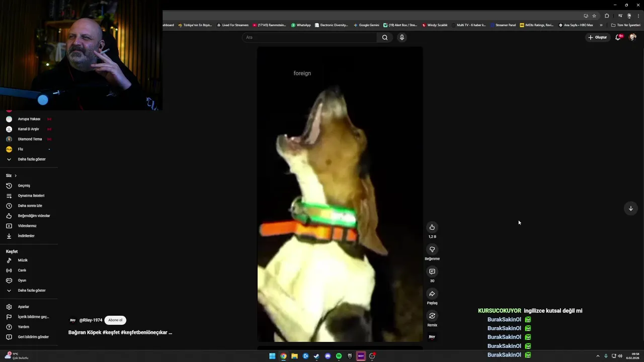
Task: Open the IMDb Ratings bookmark
Action: coord(537,25)
